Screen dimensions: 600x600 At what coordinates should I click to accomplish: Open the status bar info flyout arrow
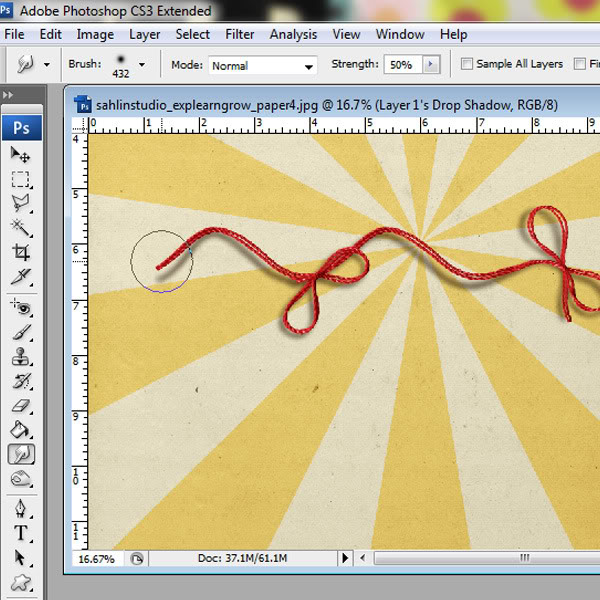345,558
